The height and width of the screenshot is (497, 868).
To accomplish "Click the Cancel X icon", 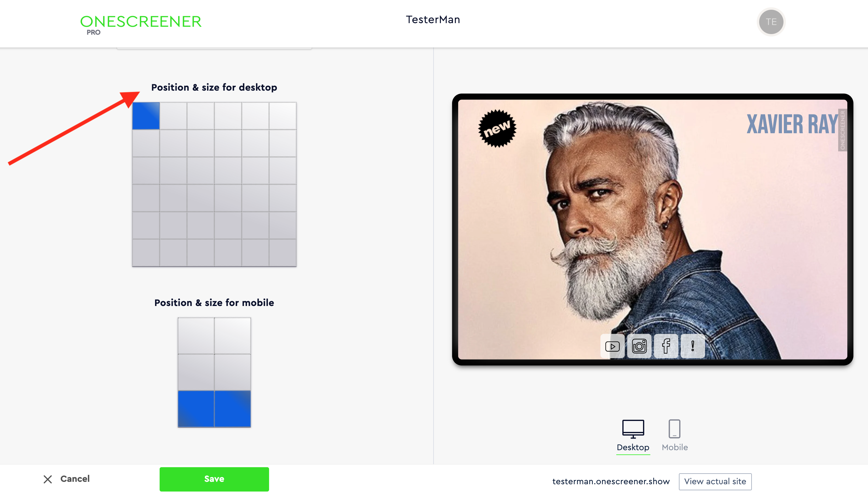I will click(48, 479).
